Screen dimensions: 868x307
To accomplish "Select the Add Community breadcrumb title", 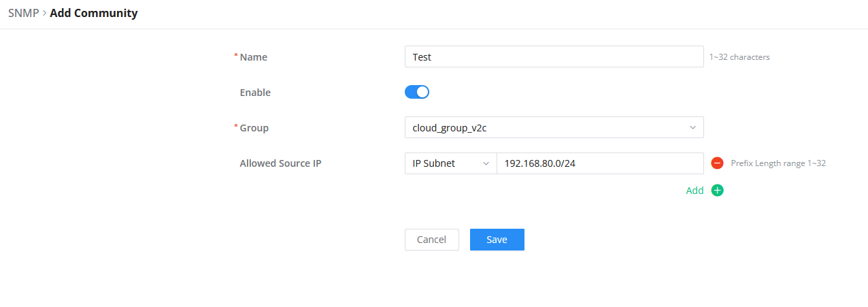I will (x=94, y=14).
